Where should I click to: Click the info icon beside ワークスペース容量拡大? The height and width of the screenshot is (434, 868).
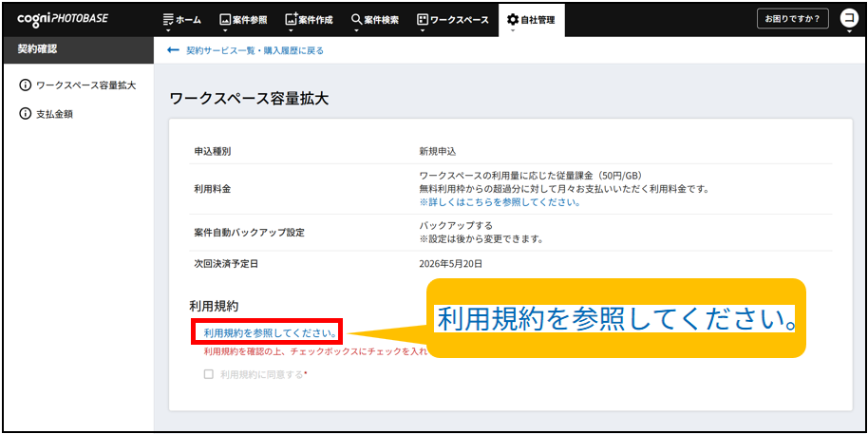[25, 85]
